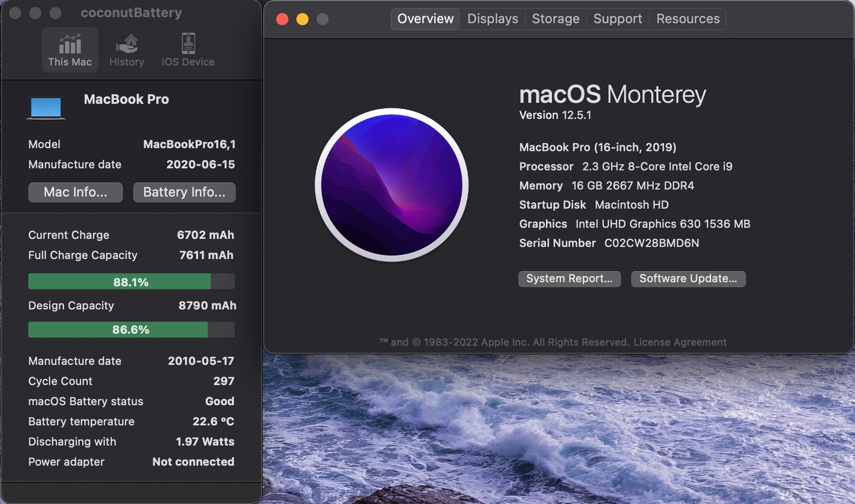This screenshot has width=855, height=504.
Task: Switch to iOS Device view in coconutBattery
Action: pyautogui.click(x=187, y=50)
